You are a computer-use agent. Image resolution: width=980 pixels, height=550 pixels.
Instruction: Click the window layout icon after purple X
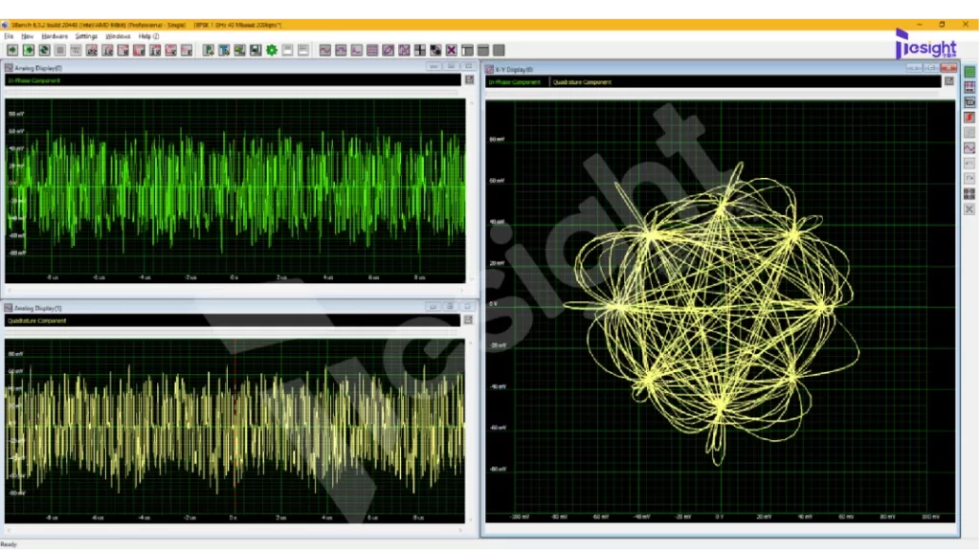point(467,50)
